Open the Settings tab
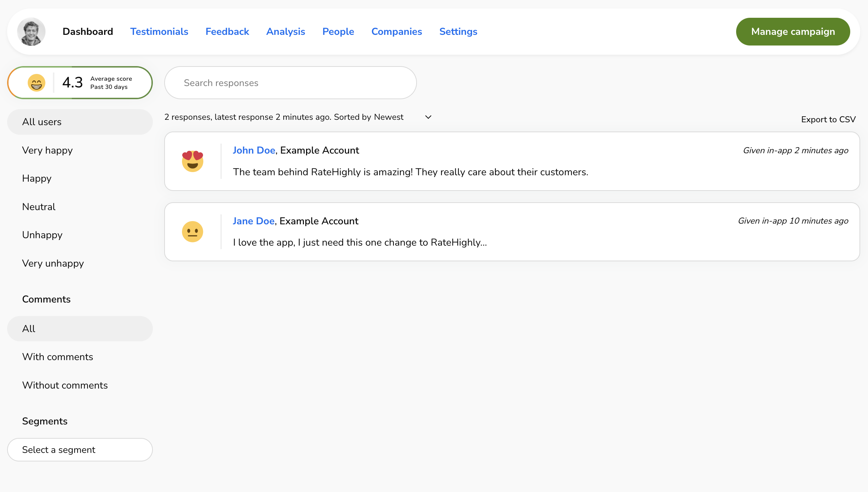Screen dimensions: 868x492 [458, 32]
